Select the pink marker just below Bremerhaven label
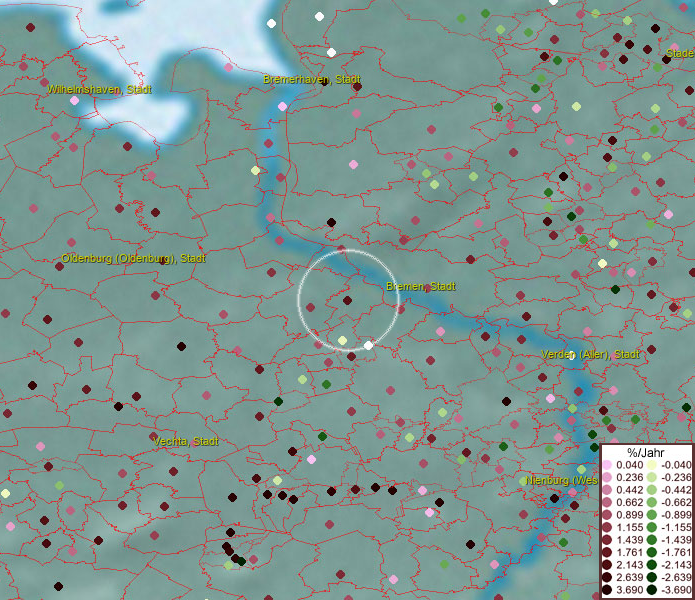 [282, 106]
